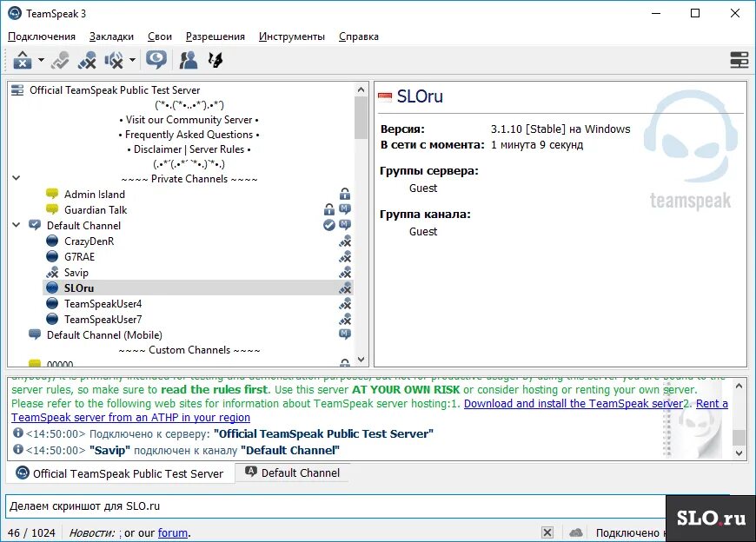Click muted microphone icon on G7RAE row
The image size is (756, 542).
(x=345, y=257)
